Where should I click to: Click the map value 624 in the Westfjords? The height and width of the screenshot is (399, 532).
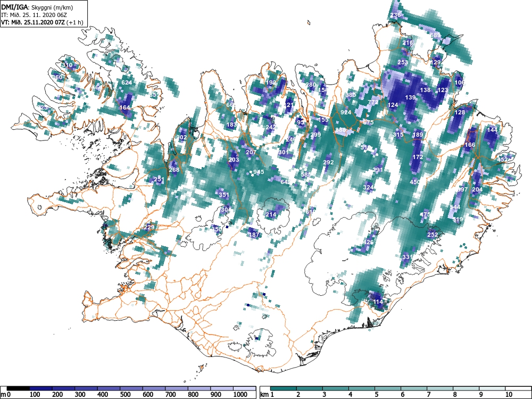tap(127, 82)
